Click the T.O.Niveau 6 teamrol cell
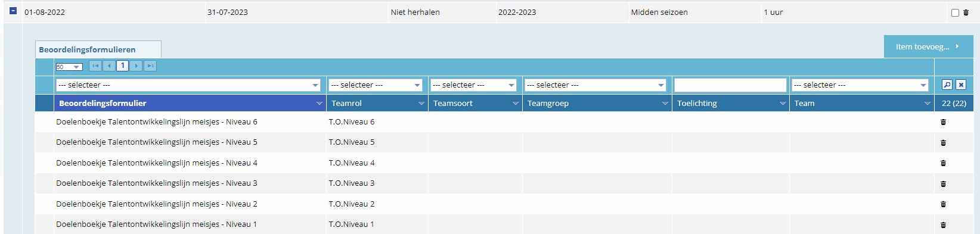980x234 pixels. pos(352,121)
